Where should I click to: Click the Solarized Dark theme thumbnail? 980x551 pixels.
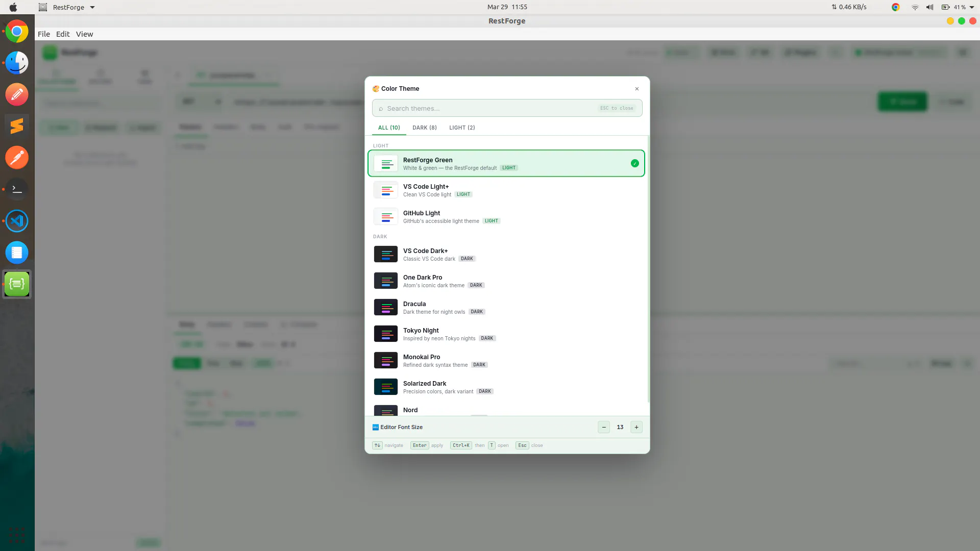[386, 387]
